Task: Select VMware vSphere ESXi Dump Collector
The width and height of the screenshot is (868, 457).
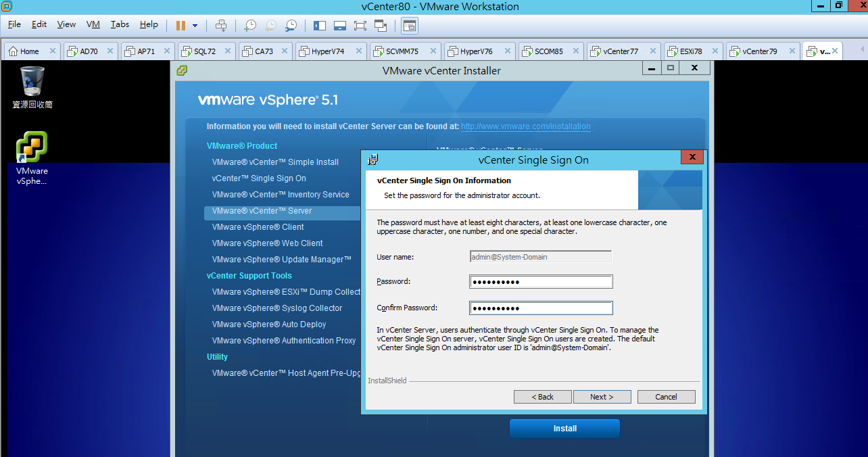Action: pos(286,292)
